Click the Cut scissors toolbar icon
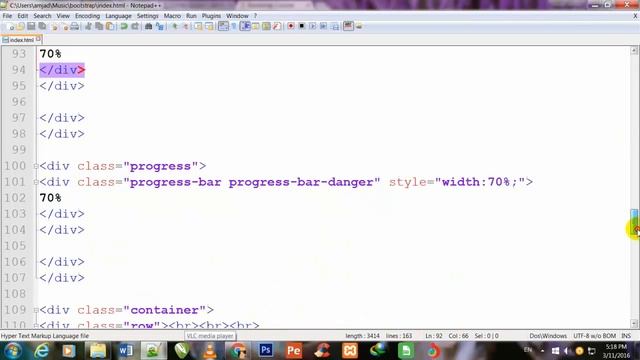The image size is (640, 360). (88, 27)
